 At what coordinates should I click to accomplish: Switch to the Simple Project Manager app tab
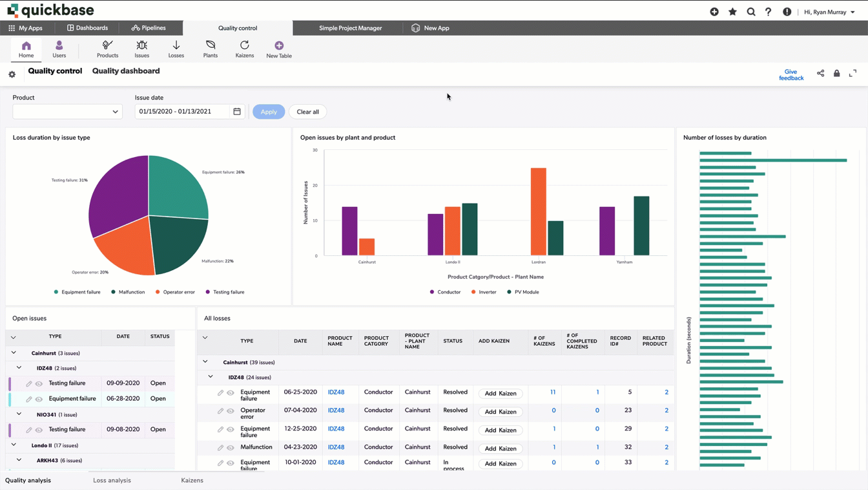click(x=350, y=28)
